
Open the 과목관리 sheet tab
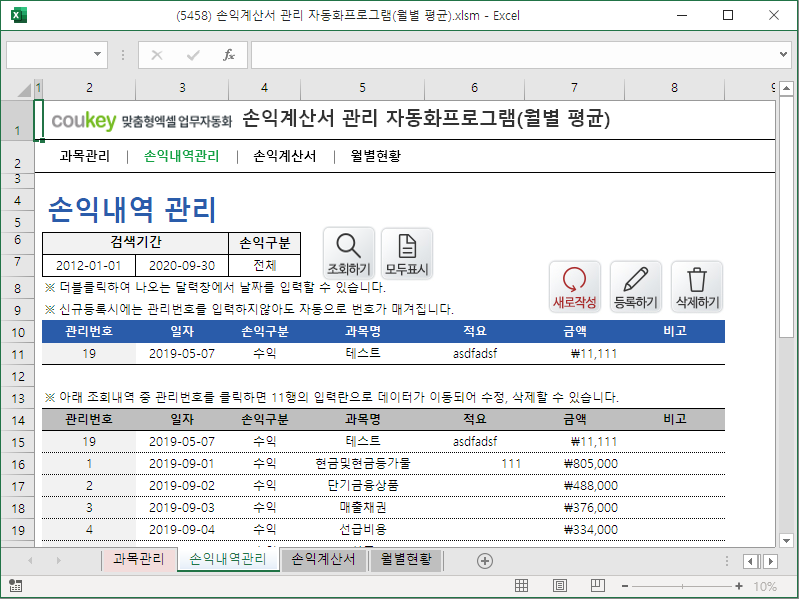(139, 559)
